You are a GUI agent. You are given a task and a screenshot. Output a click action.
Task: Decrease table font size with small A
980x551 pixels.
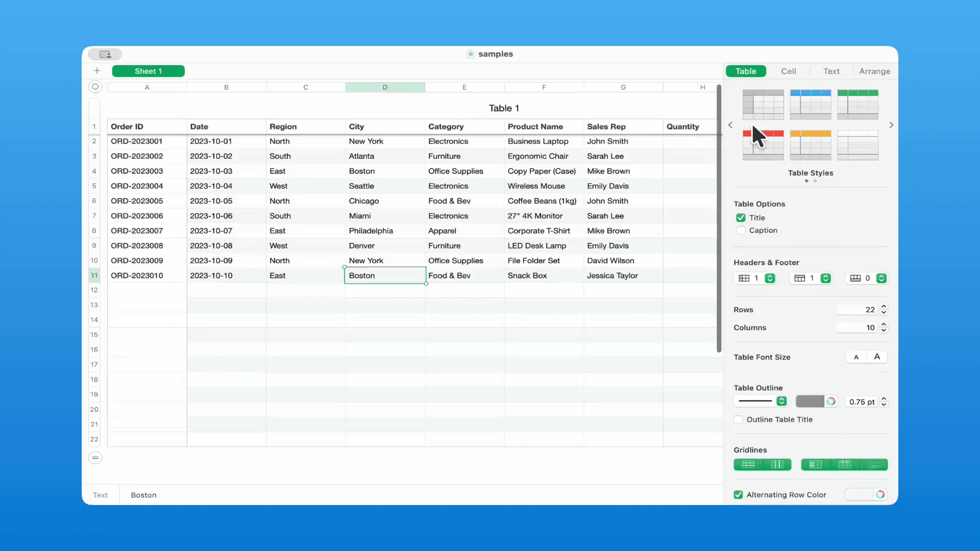point(856,357)
